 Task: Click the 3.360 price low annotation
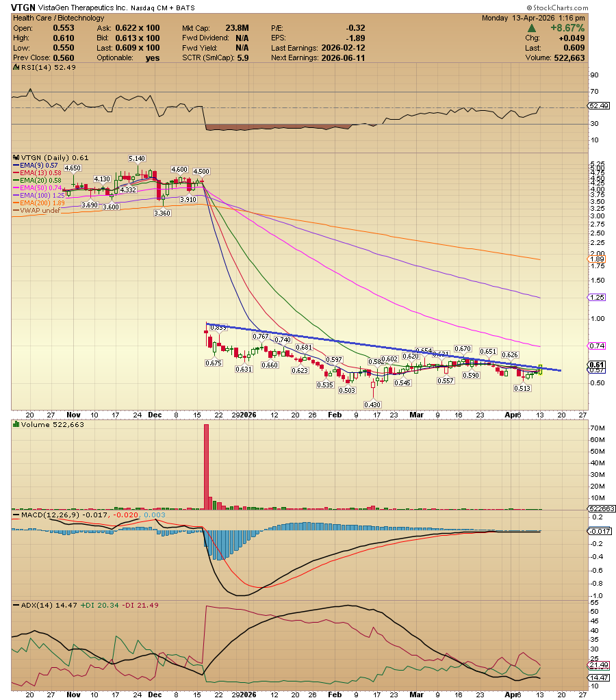(162, 213)
